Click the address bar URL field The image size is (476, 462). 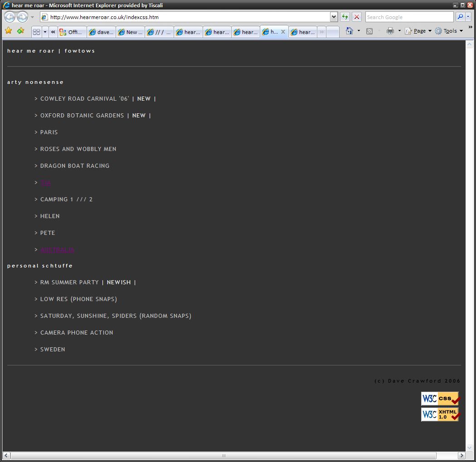(x=185, y=17)
